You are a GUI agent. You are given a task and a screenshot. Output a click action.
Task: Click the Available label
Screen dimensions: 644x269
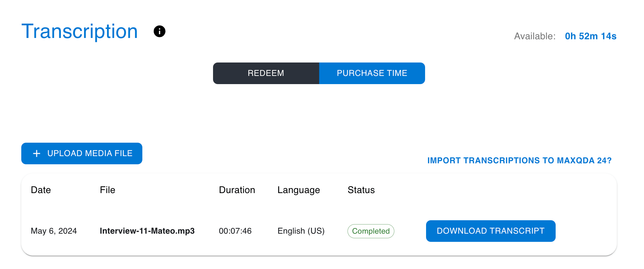click(535, 36)
